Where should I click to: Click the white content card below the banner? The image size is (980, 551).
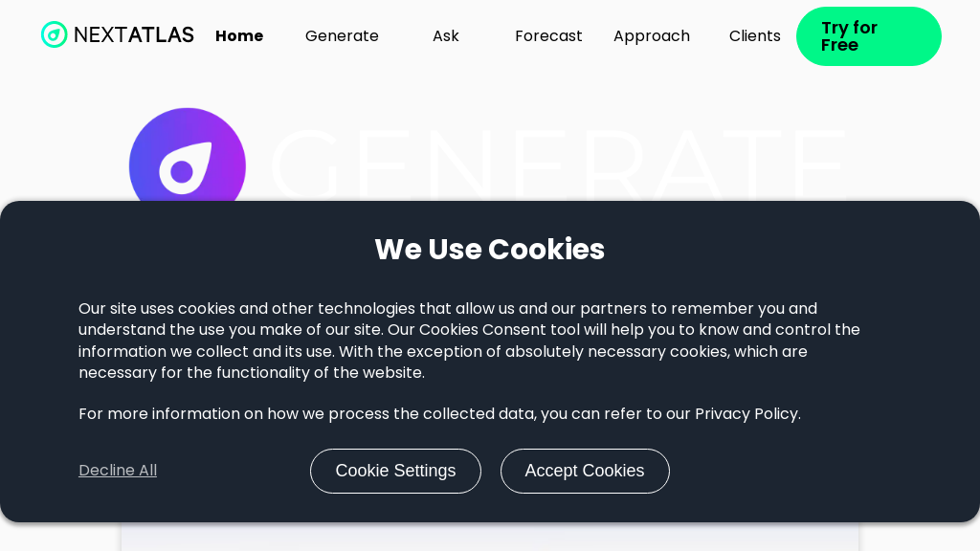(489, 537)
